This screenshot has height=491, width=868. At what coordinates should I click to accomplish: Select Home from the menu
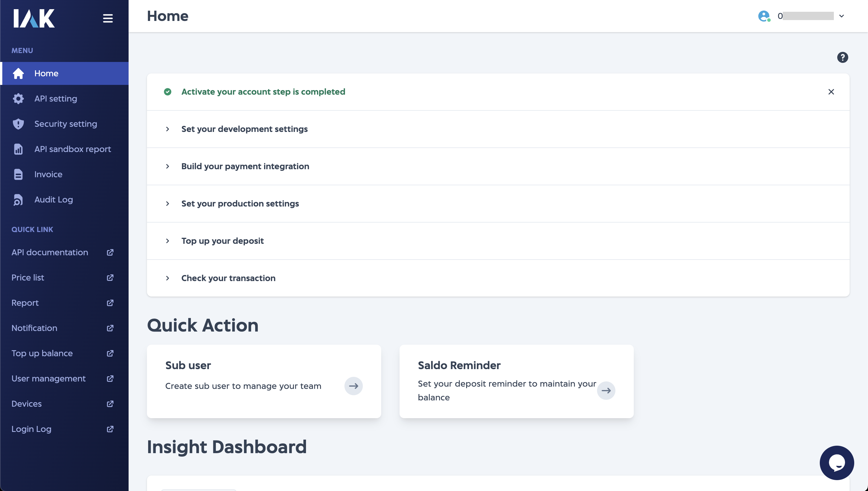click(x=46, y=73)
